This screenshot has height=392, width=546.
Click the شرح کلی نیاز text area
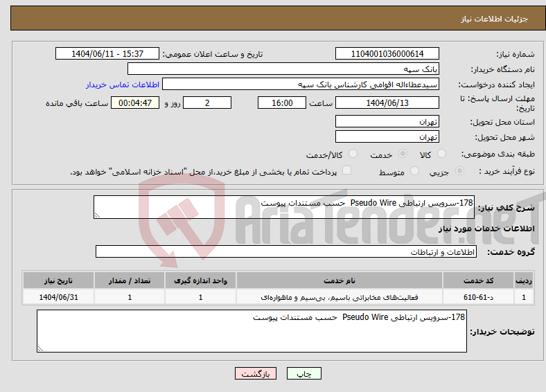click(x=284, y=207)
